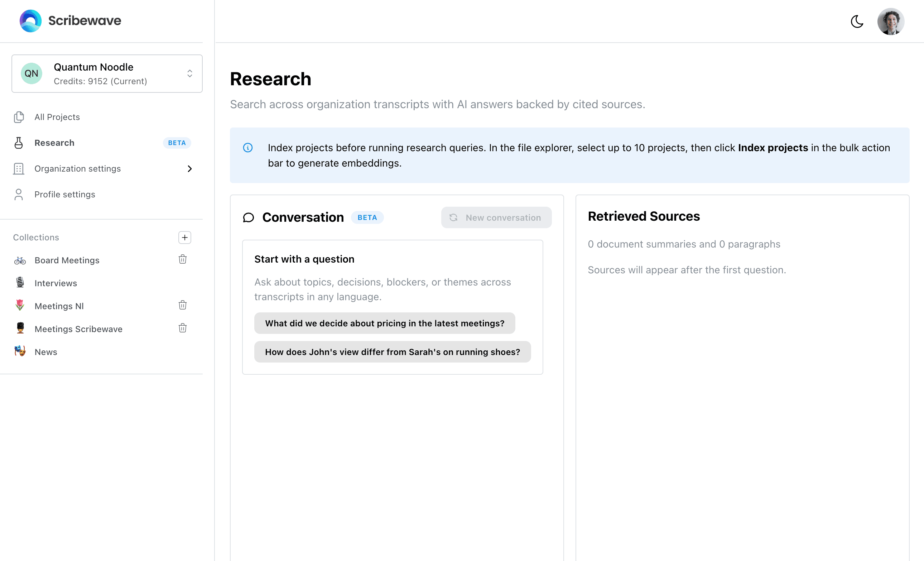This screenshot has height=561, width=924.
Task: Click the Profile settings person icon
Action: click(19, 194)
